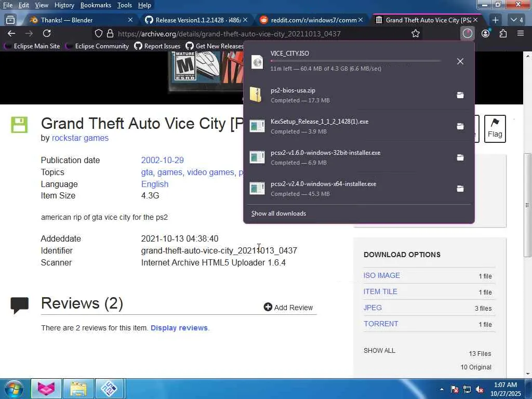532x399 pixels.
Task: Expand the list all tabs dropdown
Action: (x=517, y=20)
